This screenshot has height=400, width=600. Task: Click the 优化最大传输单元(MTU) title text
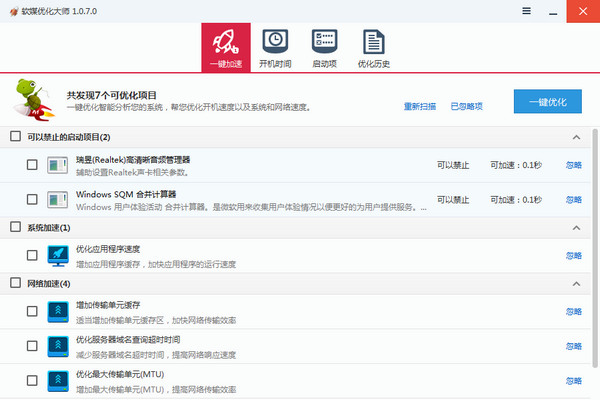click(x=120, y=374)
